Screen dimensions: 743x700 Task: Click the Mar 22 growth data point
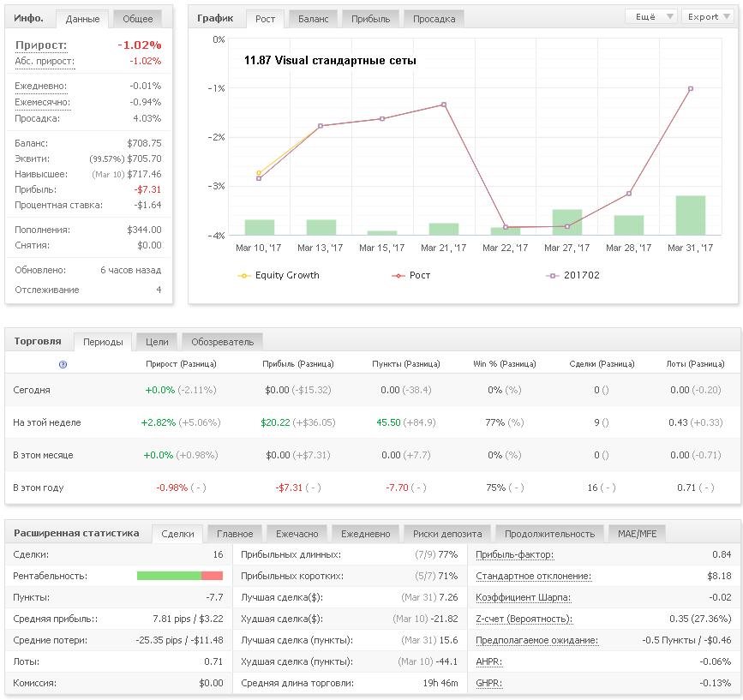[506, 227]
